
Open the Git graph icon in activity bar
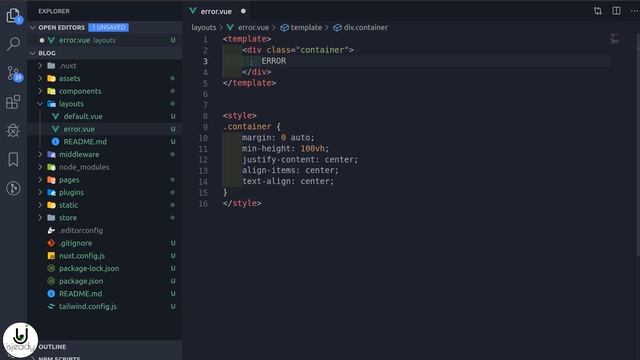pos(13,188)
